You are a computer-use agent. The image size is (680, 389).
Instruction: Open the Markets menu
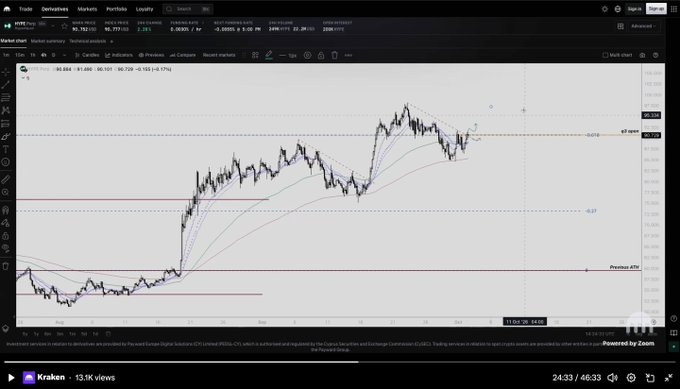point(87,9)
